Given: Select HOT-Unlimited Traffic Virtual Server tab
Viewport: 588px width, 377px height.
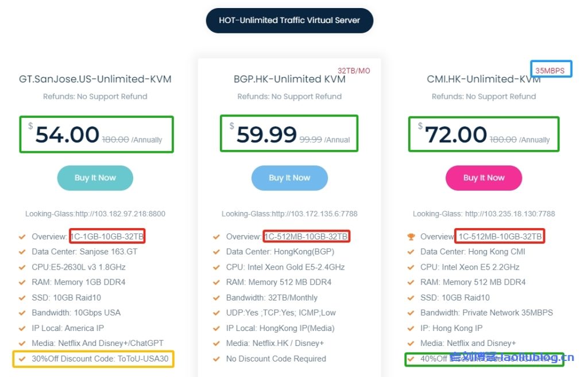Looking at the screenshot, I should pos(289,20).
